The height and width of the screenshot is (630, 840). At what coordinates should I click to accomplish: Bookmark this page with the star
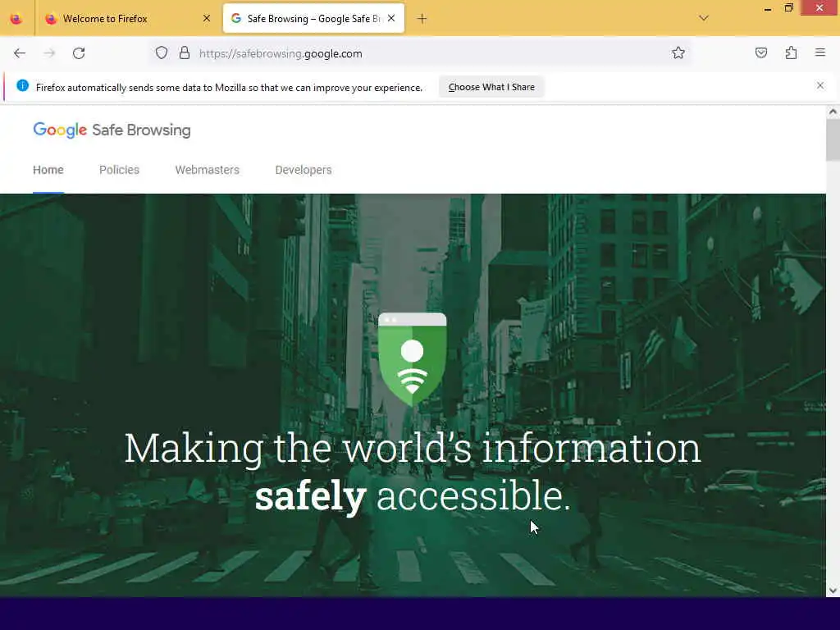click(x=678, y=52)
